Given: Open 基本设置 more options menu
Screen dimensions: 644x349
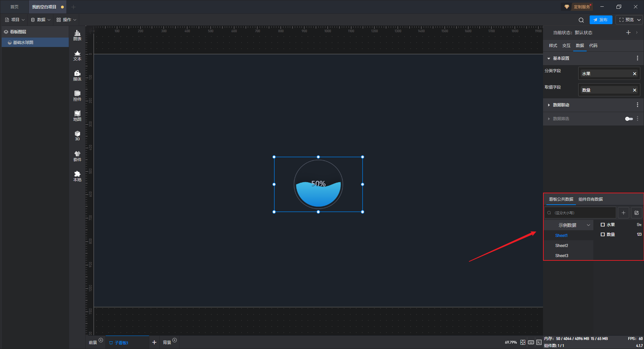Looking at the screenshot, I should (x=637, y=58).
